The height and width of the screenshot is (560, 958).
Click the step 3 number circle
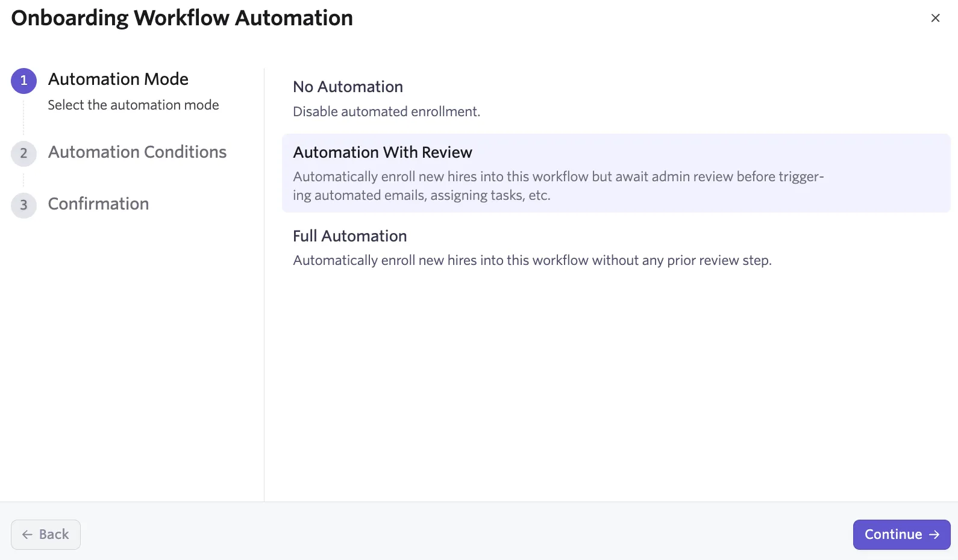click(23, 205)
